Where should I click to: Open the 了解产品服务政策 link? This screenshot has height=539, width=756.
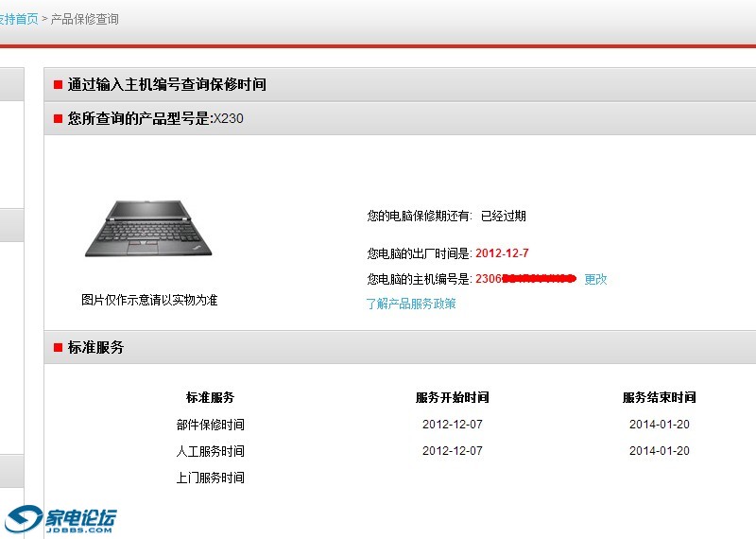(411, 304)
